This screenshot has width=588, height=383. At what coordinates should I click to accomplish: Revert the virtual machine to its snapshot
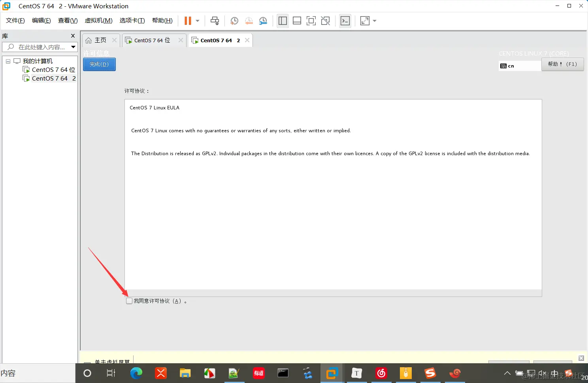(x=249, y=21)
